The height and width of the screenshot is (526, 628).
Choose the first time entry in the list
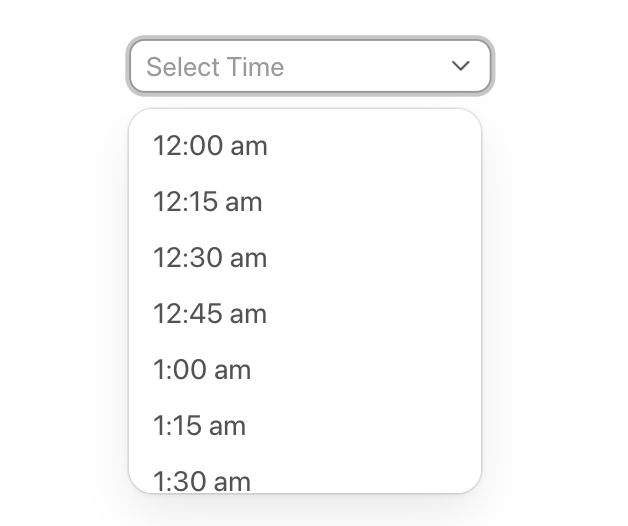210,146
